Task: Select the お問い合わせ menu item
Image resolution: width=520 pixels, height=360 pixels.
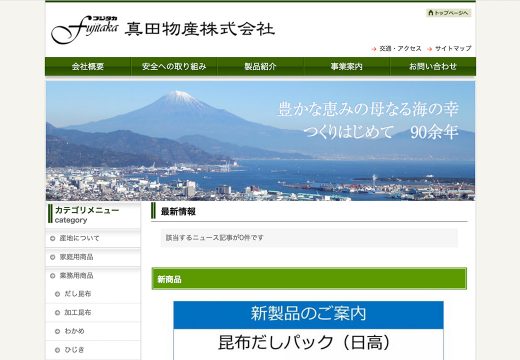Action: 433,67
